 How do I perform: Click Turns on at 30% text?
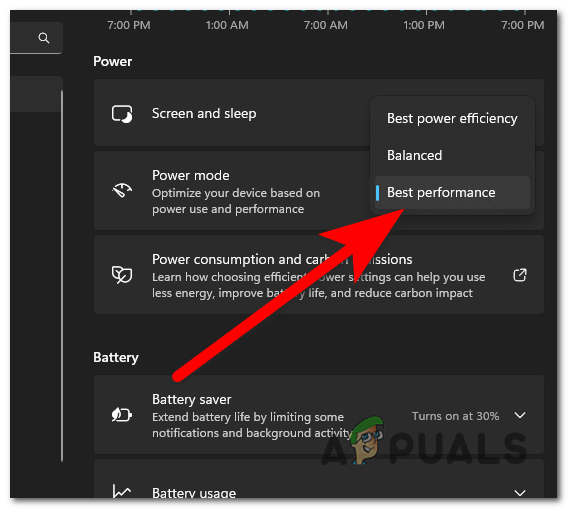(455, 416)
